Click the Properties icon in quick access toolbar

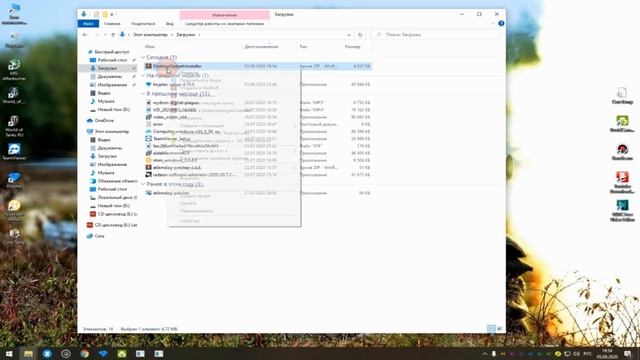tap(96, 14)
